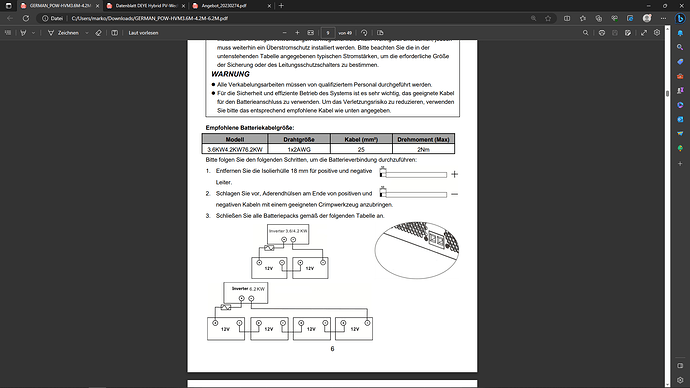The height and width of the screenshot is (388, 690).
Task: Open the Shopping tag sidebar icon
Action: click(x=680, y=62)
